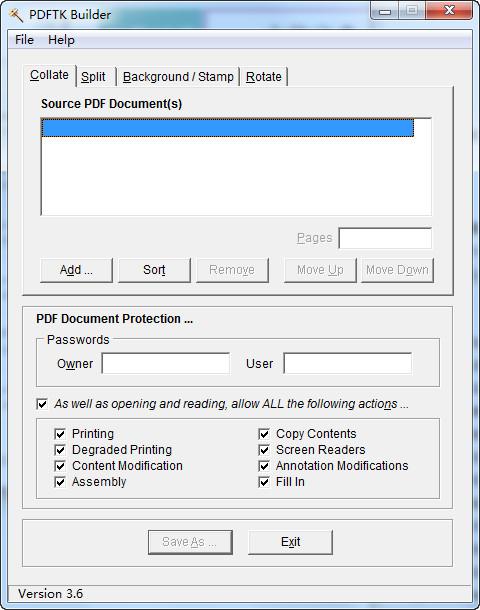Image resolution: width=480 pixels, height=610 pixels.
Task: Open the File menu
Action: pos(24,40)
